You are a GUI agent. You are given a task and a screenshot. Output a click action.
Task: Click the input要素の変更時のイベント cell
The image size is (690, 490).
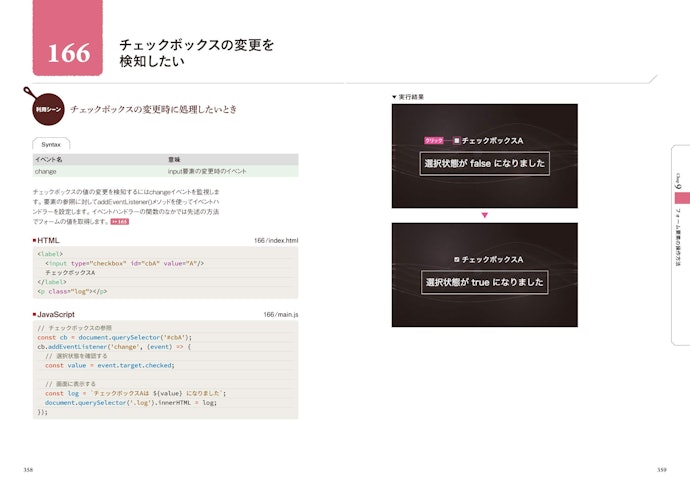[x=207, y=171]
